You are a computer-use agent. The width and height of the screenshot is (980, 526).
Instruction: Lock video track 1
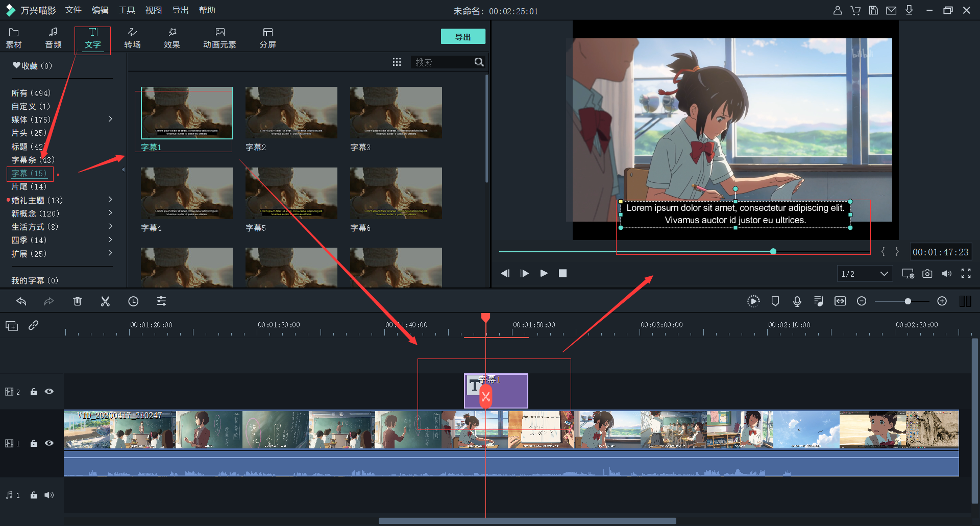pyautogui.click(x=34, y=443)
